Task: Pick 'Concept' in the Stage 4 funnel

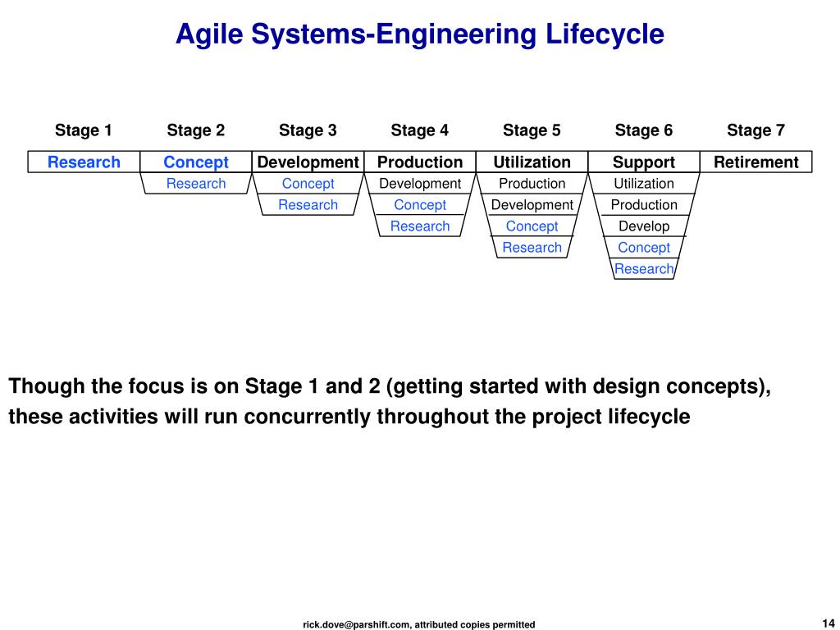Action: pos(420,204)
